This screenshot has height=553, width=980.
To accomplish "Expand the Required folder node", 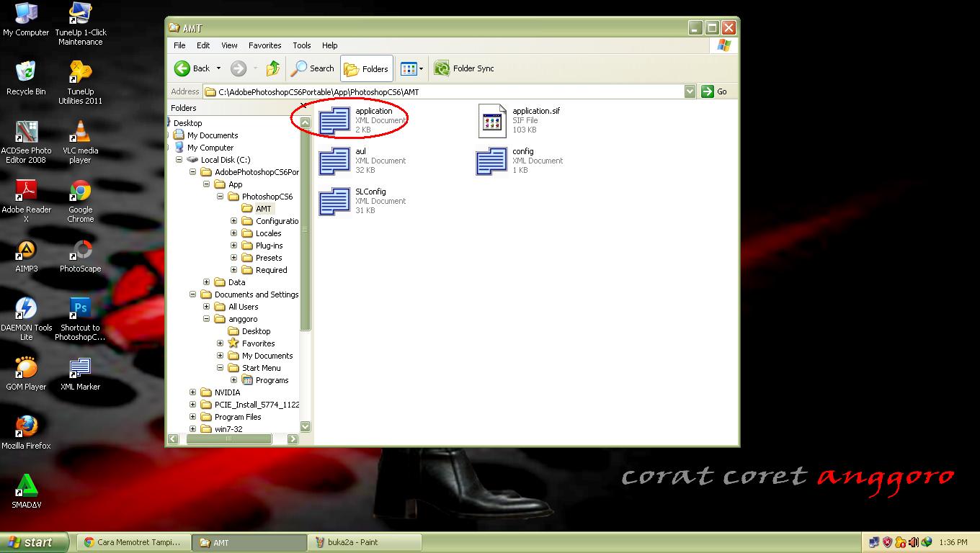I will pyautogui.click(x=234, y=270).
